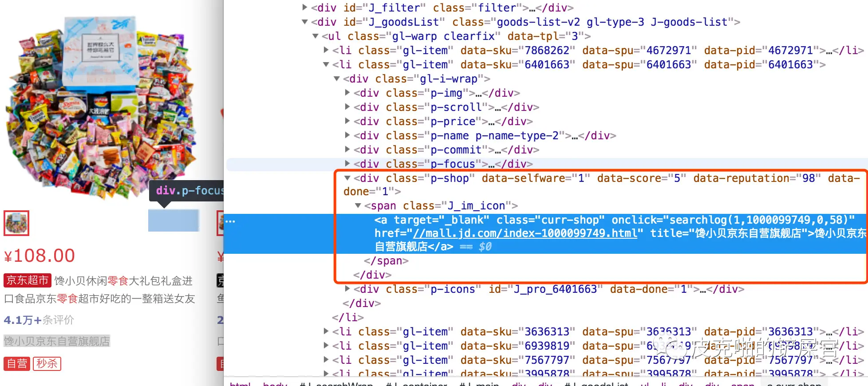Expand li with data-sku 7567797

coord(326,359)
